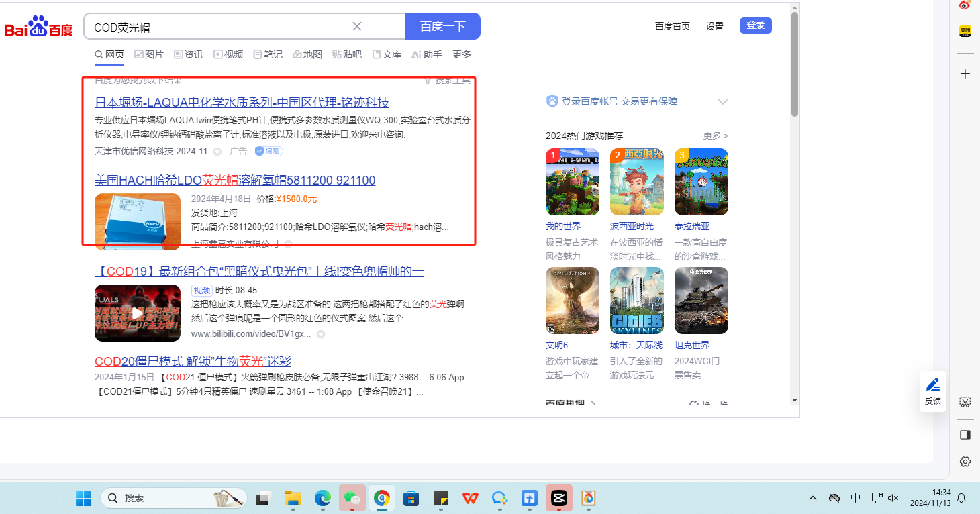
Task: Click the muted volume tray icon
Action: 893,498
